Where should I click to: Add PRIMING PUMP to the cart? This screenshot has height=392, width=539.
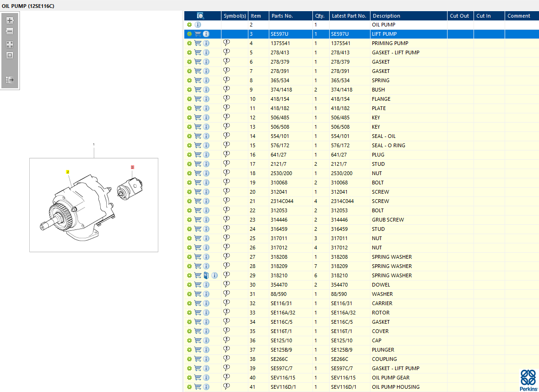click(x=198, y=43)
